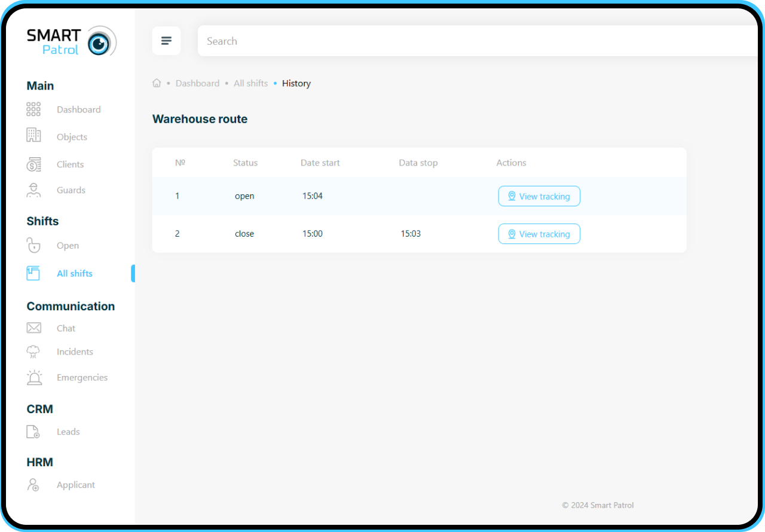Open the Guards person icon
Viewport: 765px width, 532px height.
[33, 190]
